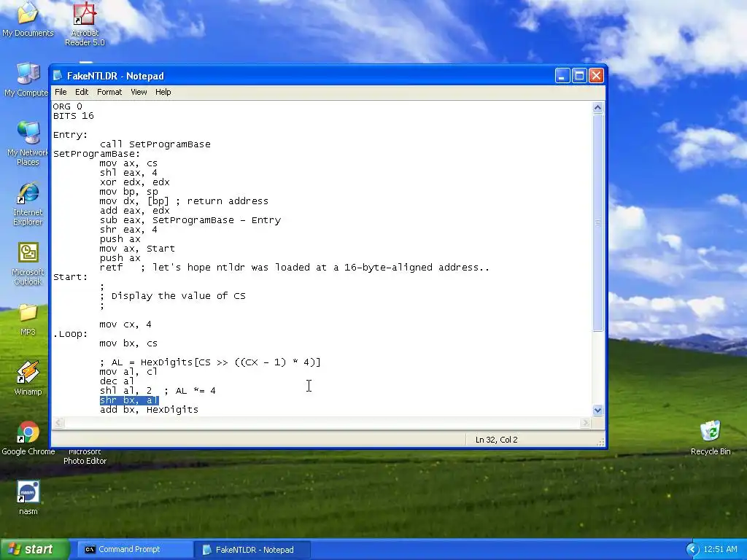Click the horizontal scrollbar left arrow

tap(58, 422)
